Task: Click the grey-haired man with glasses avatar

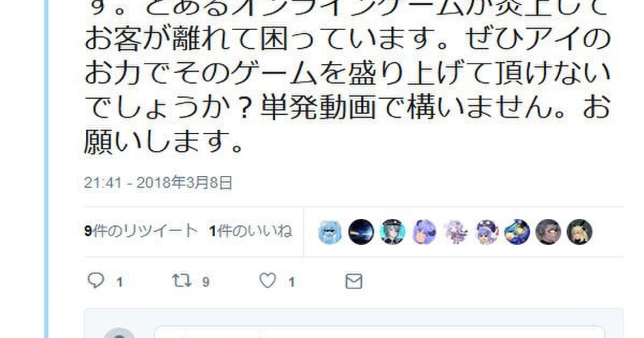Action: 548,232
